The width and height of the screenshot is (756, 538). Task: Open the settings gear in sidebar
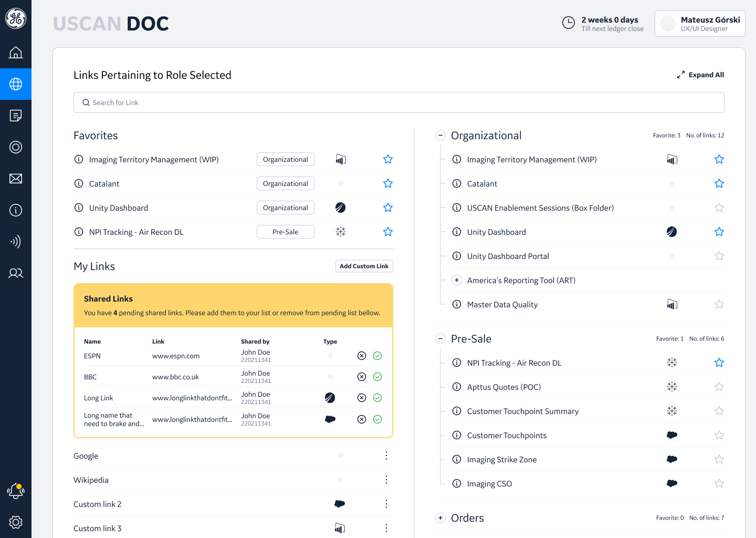[x=16, y=522]
